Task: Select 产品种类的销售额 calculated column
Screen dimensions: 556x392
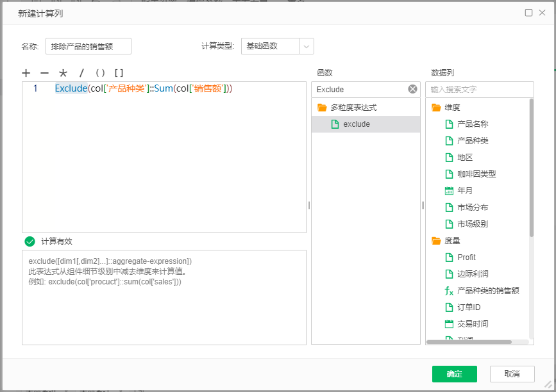Action: click(487, 291)
